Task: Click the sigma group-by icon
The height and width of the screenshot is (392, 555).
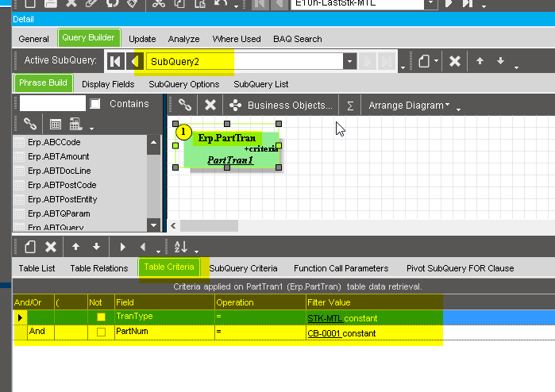Action: click(350, 106)
